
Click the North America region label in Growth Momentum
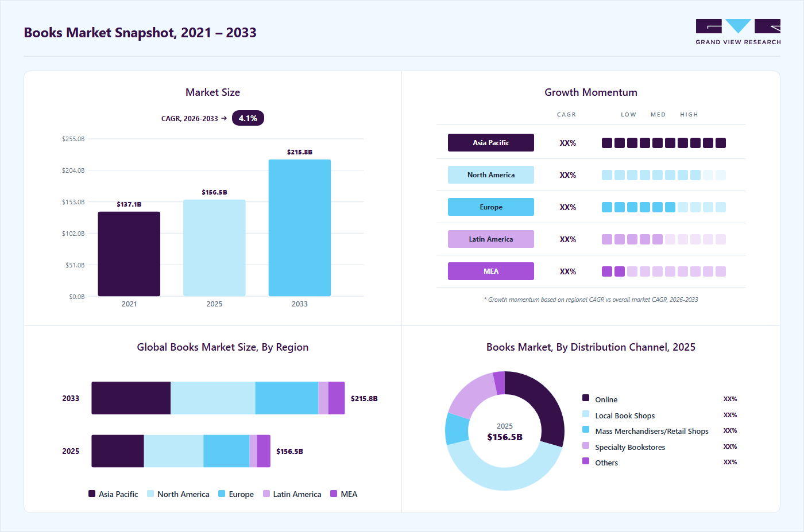[491, 175]
